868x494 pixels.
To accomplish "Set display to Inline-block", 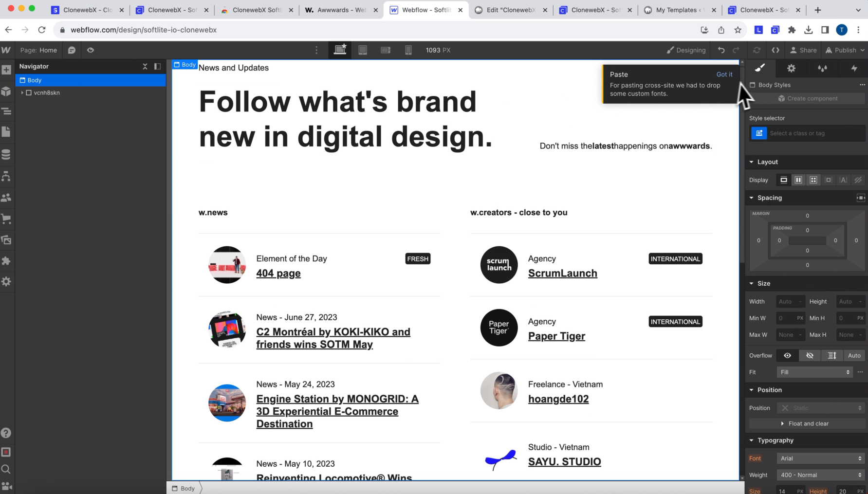I will (x=829, y=180).
